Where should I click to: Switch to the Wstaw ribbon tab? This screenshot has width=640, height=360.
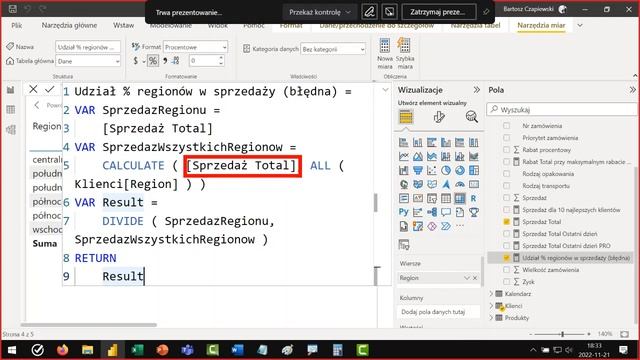click(124, 25)
